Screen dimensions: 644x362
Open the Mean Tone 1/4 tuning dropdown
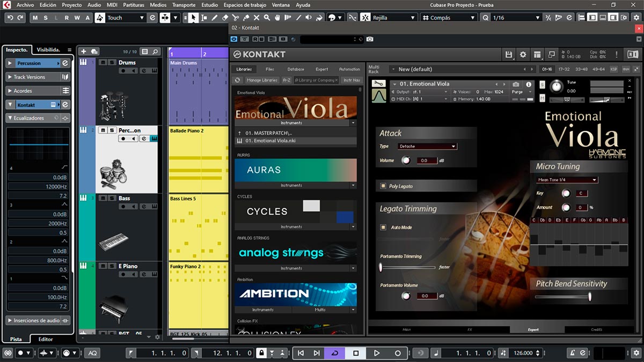click(x=567, y=180)
